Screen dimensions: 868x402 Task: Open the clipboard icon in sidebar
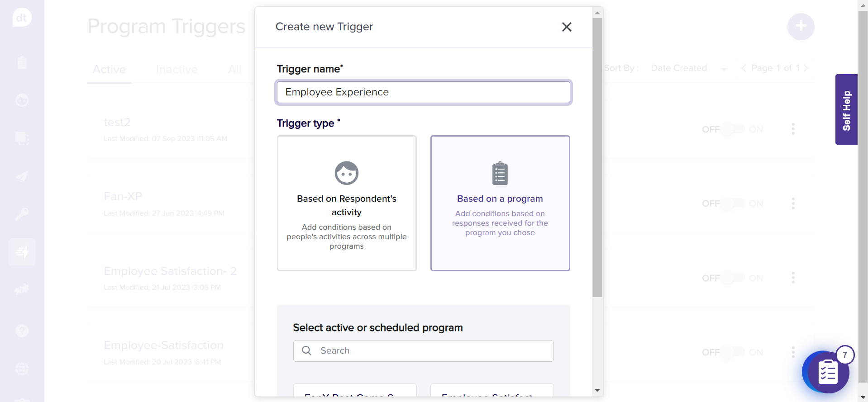pyautogui.click(x=22, y=62)
